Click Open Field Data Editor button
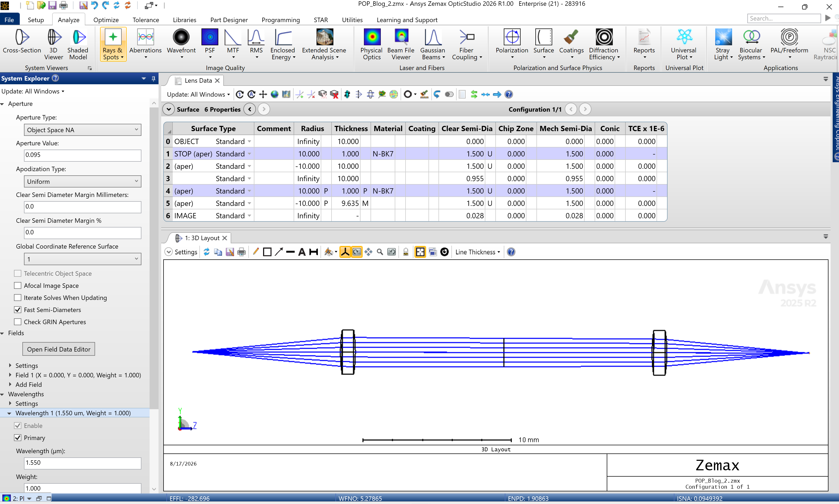Viewport: 839px width, 504px height. click(59, 349)
